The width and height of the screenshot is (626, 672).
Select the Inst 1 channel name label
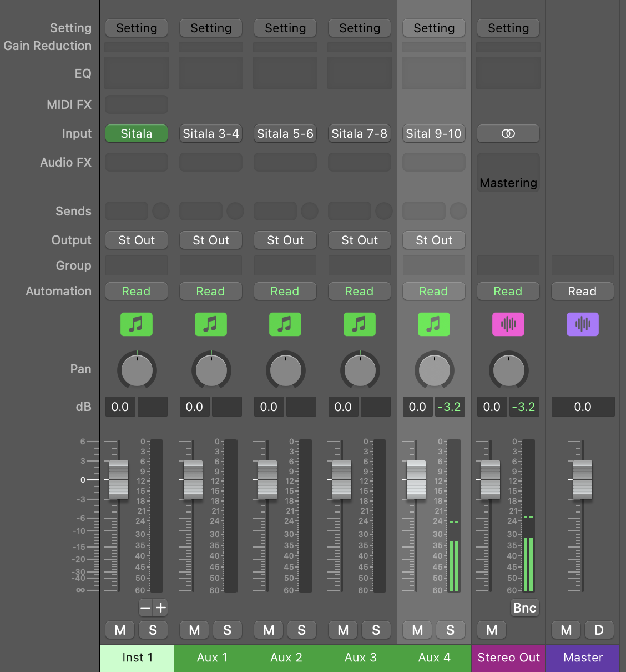137,658
